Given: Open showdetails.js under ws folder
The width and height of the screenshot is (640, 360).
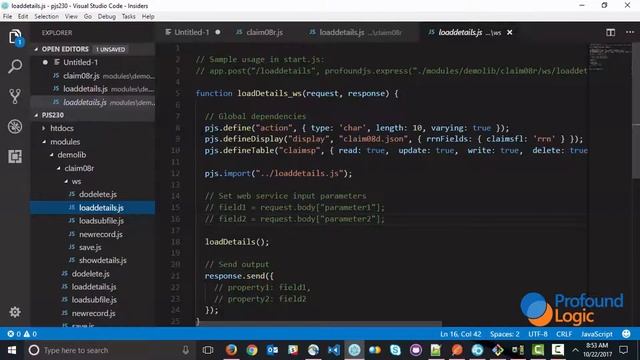Looking at the screenshot, I should (x=102, y=260).
